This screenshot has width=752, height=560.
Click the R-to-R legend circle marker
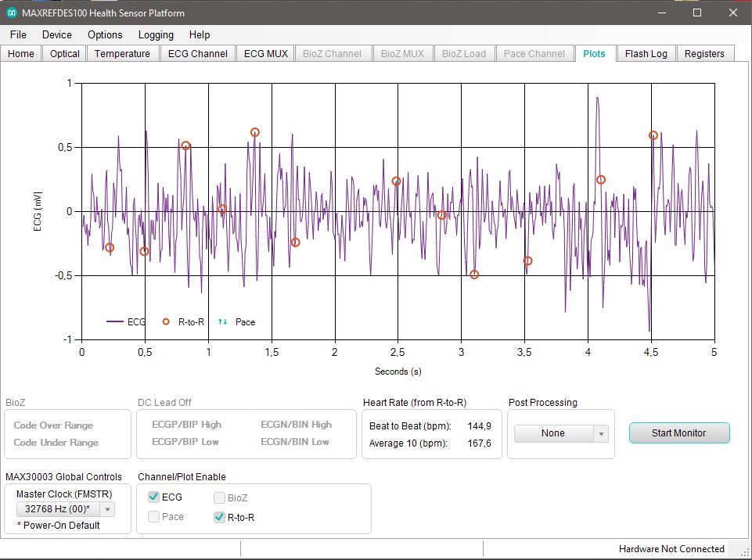[x=165, y=321]
